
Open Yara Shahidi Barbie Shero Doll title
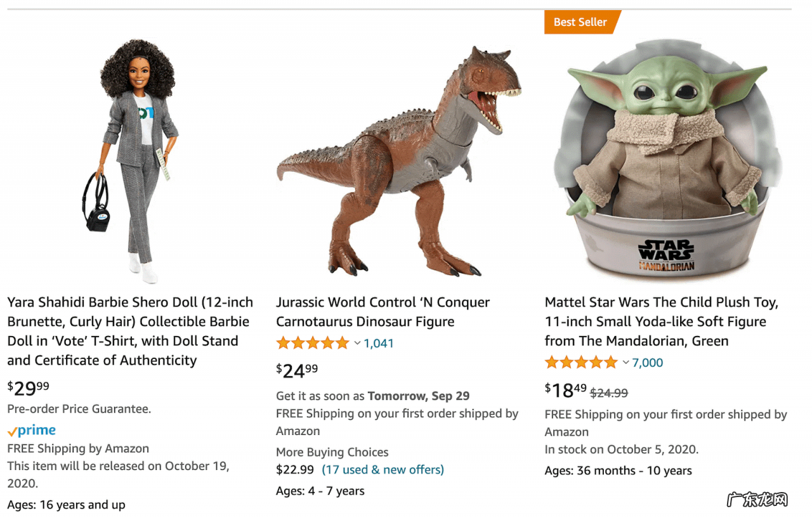[x=130, y=331]
